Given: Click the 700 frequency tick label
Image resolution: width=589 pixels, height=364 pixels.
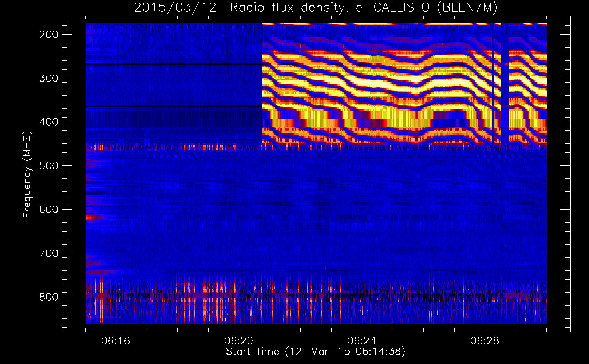Looking at the screenshot, I should coord(49,253).
